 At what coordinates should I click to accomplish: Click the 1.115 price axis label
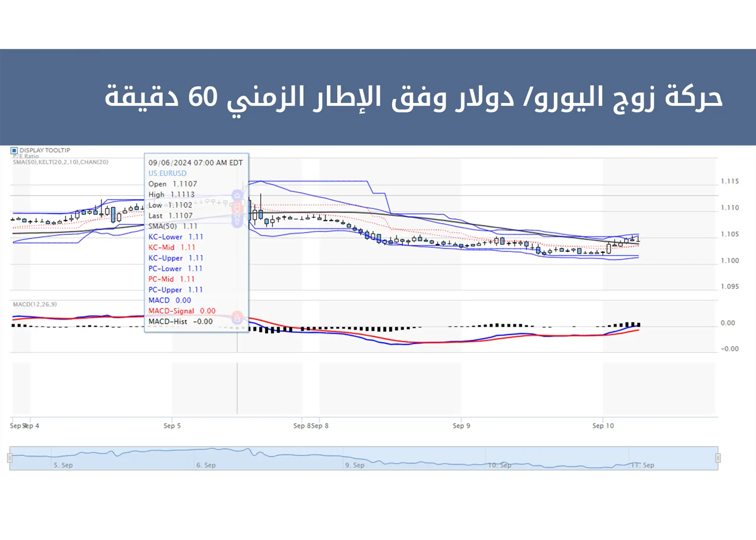click(x=730, y=181)
